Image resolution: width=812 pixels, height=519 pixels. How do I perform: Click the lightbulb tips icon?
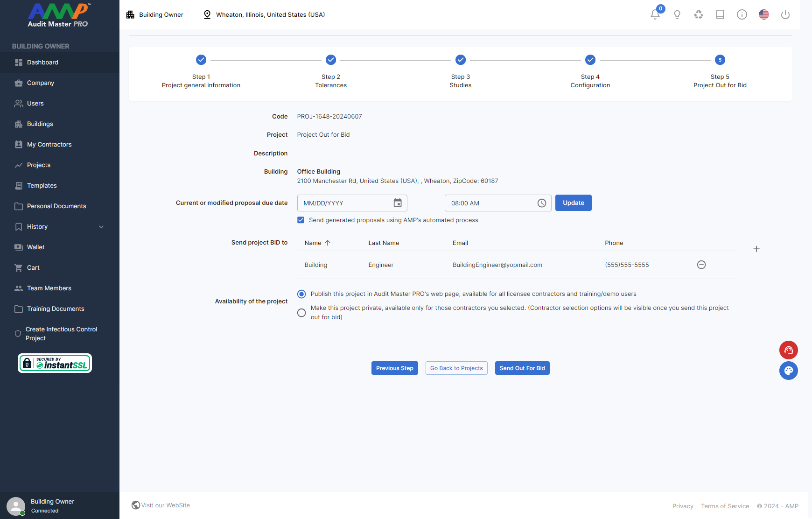click(x=677, y=14)
